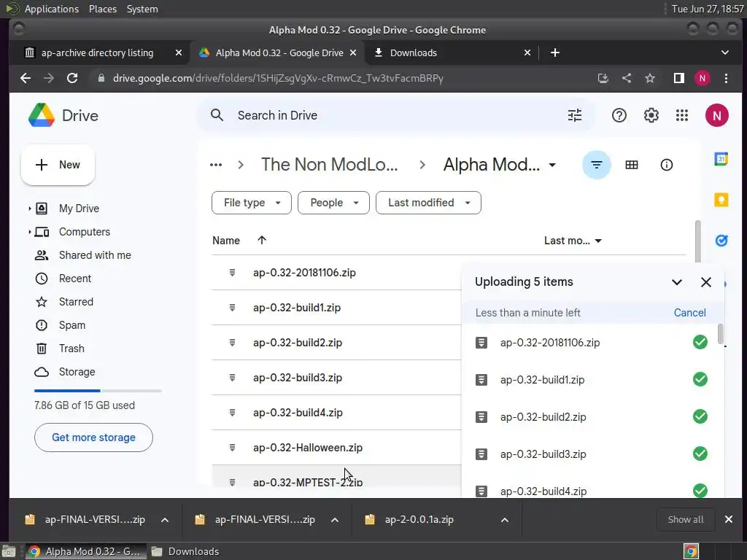747x560 pixels.
Task: Open the System menu
Action: coord(142,9)
